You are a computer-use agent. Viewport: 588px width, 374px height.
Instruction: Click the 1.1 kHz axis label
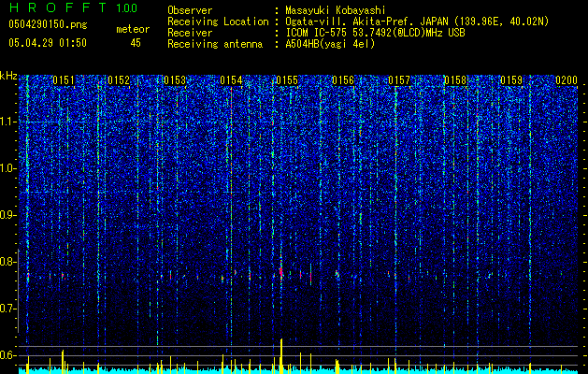click(x=8, y=122)
